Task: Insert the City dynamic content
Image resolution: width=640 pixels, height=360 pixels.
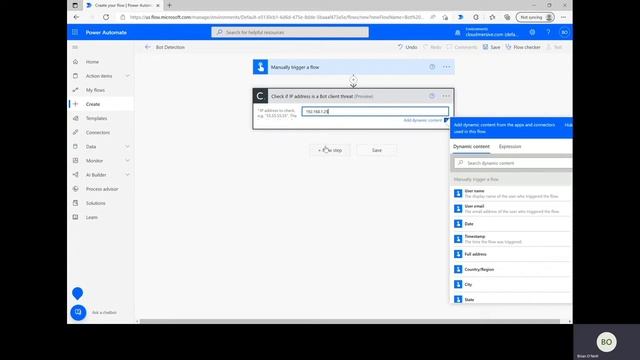Action: pos(511,284)
